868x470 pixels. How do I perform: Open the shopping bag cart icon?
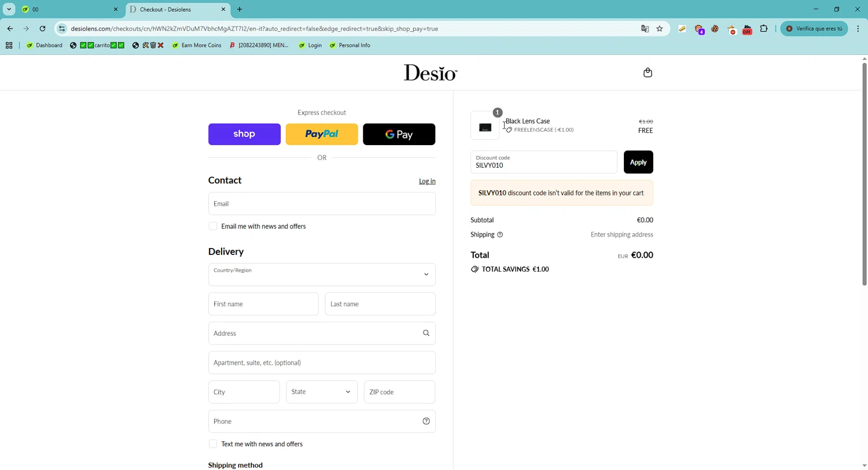pos(648,73)
